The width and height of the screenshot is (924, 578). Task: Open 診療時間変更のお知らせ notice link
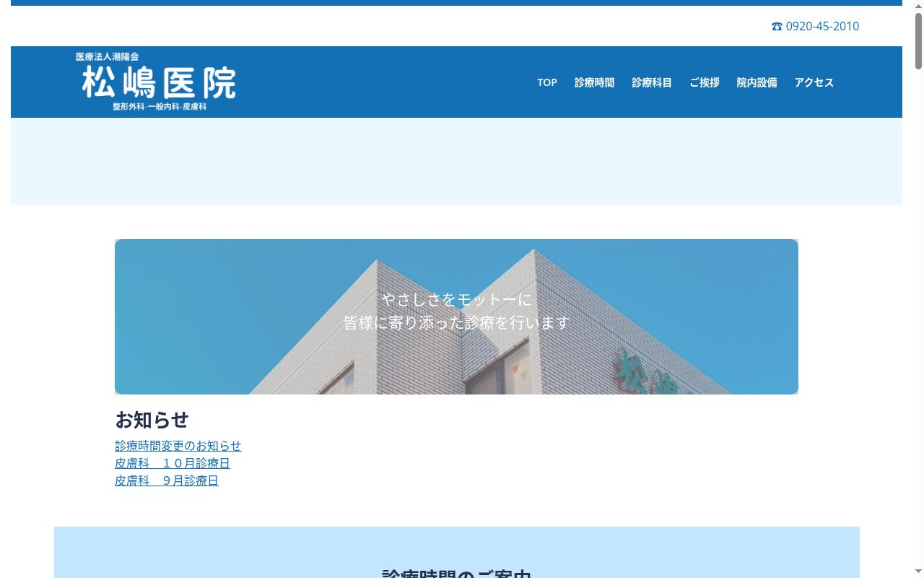pos(178,446)
